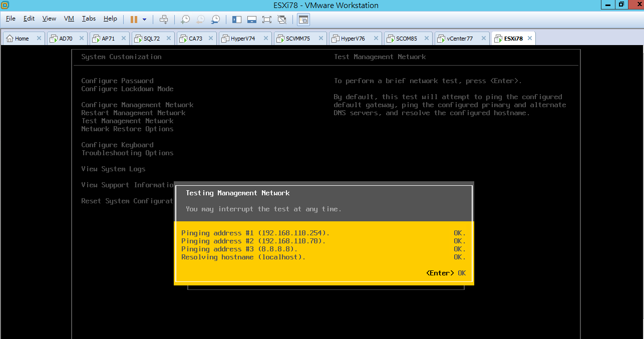Close the HyperV74 tab

(x=266, y=39)
